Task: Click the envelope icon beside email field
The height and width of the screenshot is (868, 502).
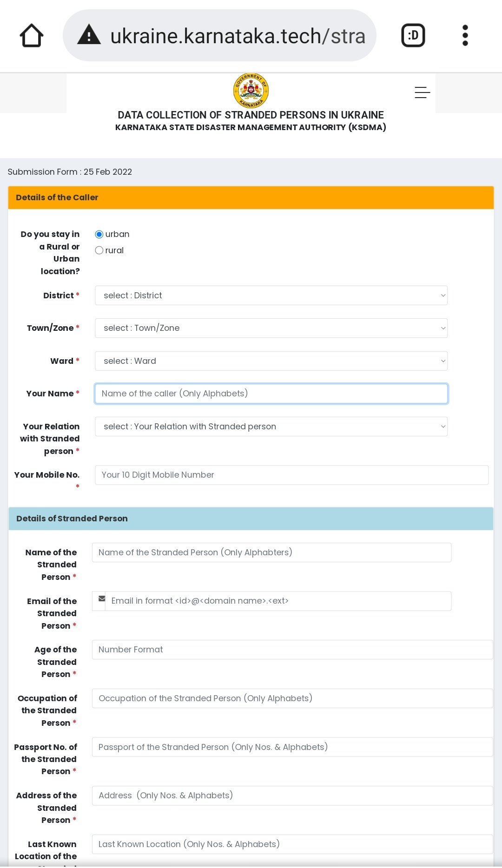Action: pyautogui.click(x=102, y=599)
